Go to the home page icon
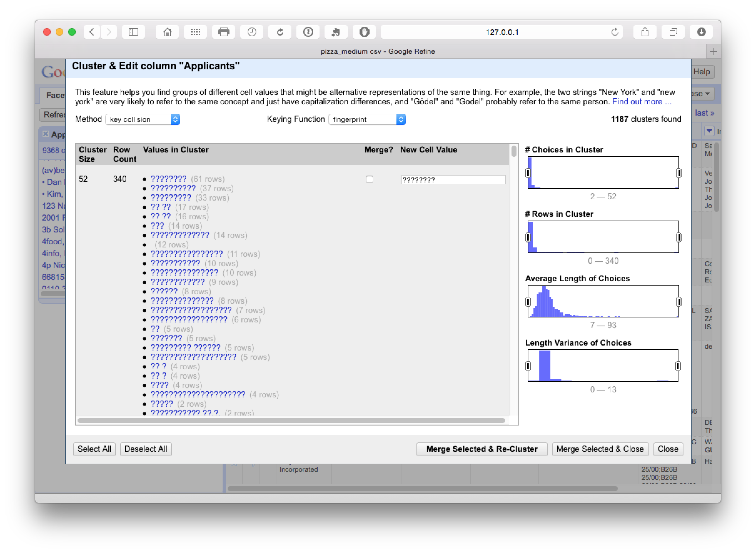 click(x=167, y=32)
